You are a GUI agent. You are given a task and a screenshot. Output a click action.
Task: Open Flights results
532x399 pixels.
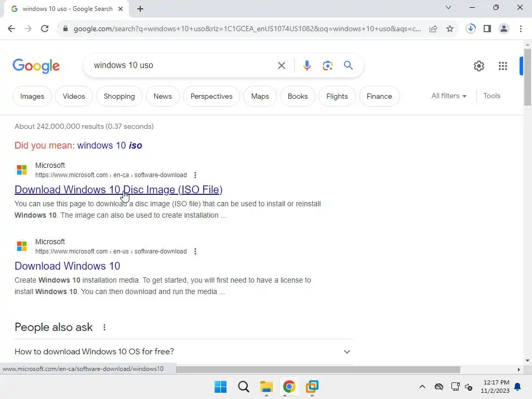(337, 96)
